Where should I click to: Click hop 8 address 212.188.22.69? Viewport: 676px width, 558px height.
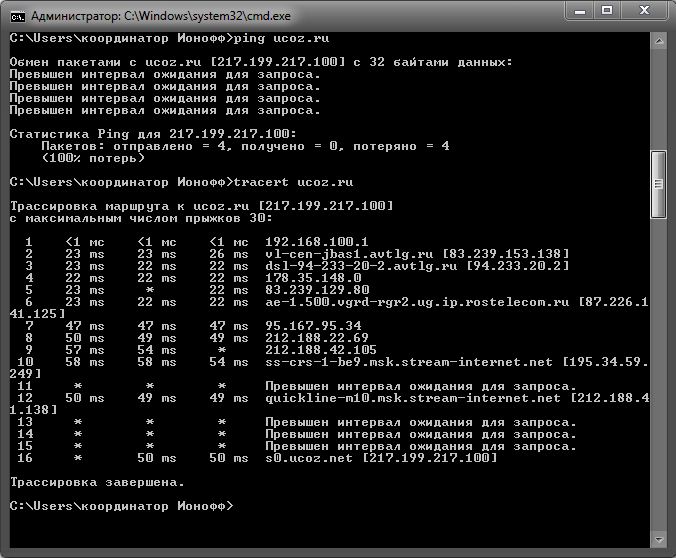tap(317, 338)
